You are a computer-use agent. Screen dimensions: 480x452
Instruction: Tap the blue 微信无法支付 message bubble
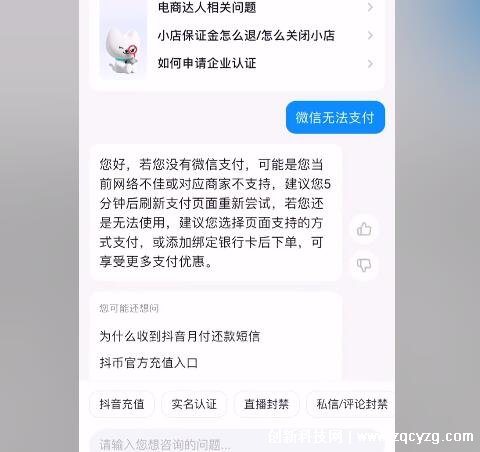[335, 118]
